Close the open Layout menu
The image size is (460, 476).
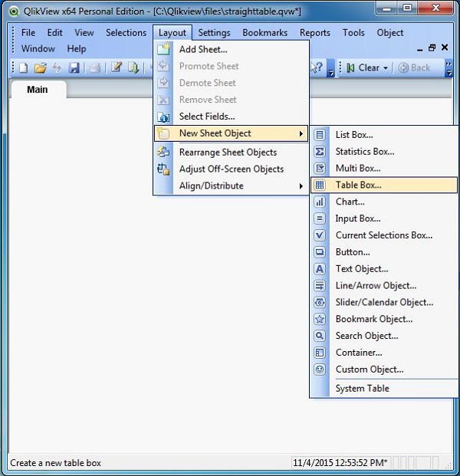coord(172,32)
